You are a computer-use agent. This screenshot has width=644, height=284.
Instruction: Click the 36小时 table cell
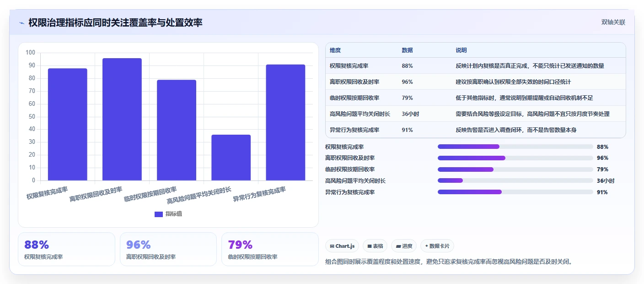[410, 114]
